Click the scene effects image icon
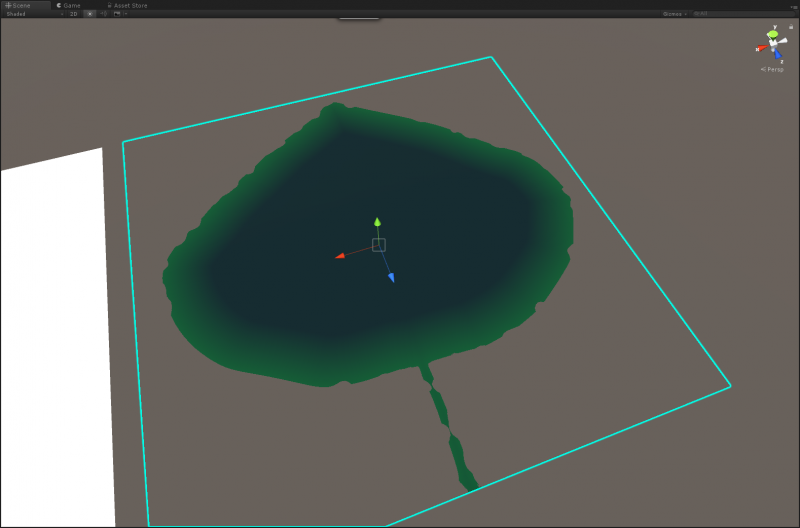This screenshot has width=800, height=528. (116, 14)
